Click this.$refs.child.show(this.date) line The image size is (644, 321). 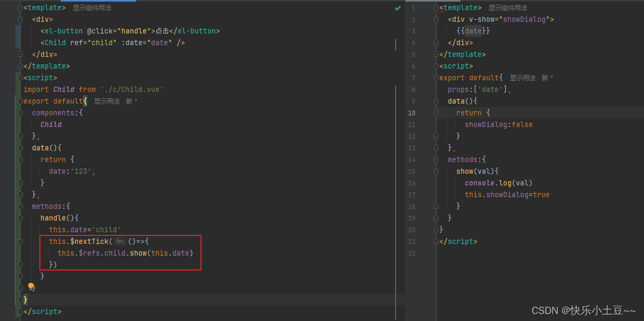click(126, 253)
